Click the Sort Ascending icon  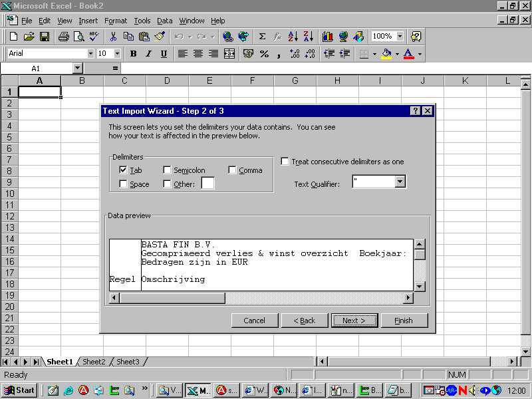293,37
